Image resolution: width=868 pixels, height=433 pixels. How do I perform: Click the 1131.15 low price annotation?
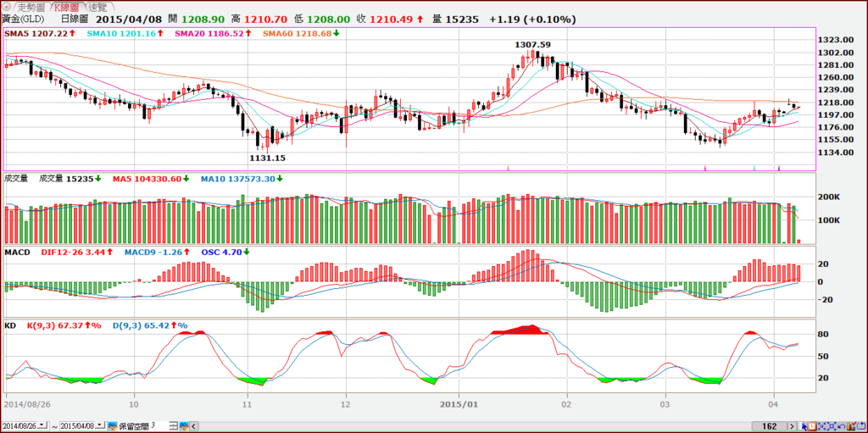pyautogui.click(x=267, y=158)
